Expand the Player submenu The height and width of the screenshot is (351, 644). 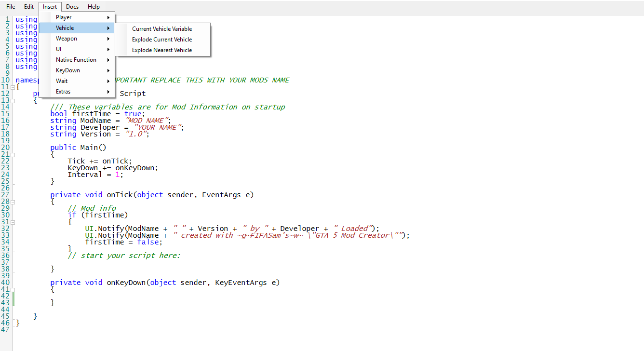click(x=77, y=17)
